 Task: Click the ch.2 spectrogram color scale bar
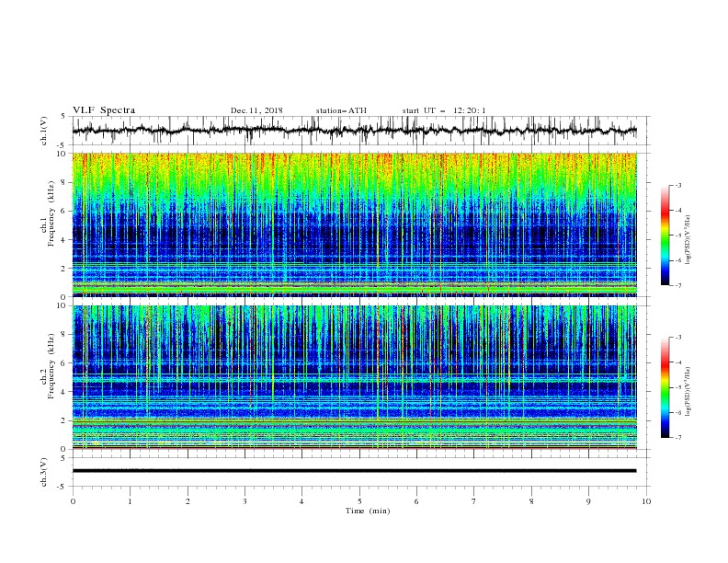(665, 387)
